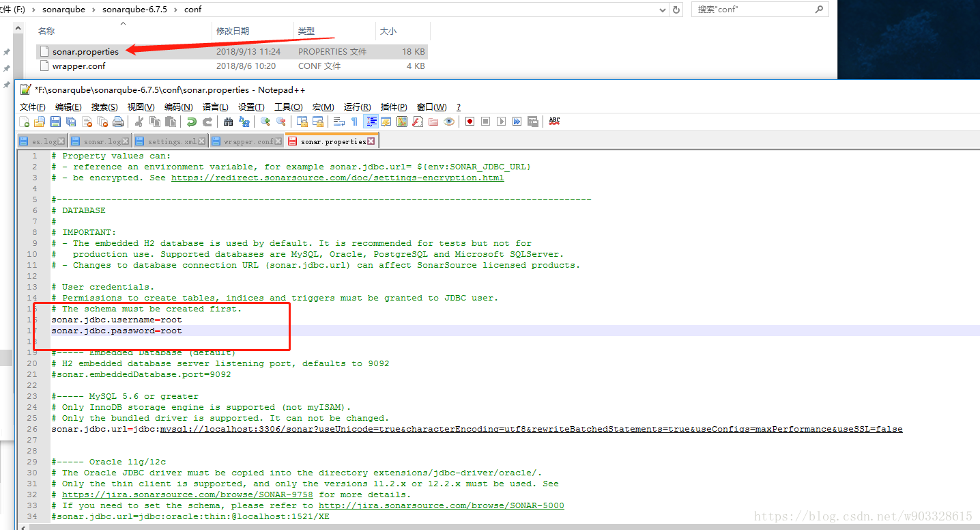Click the Close All toolbar icon

pyautogui.click(x=102, y=122)
